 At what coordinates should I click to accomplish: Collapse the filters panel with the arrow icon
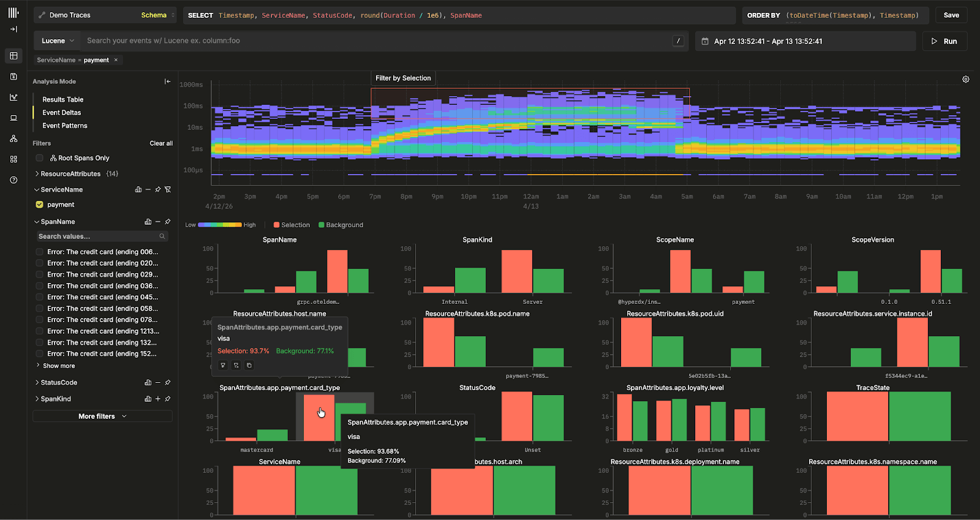(x=167, y=81)
